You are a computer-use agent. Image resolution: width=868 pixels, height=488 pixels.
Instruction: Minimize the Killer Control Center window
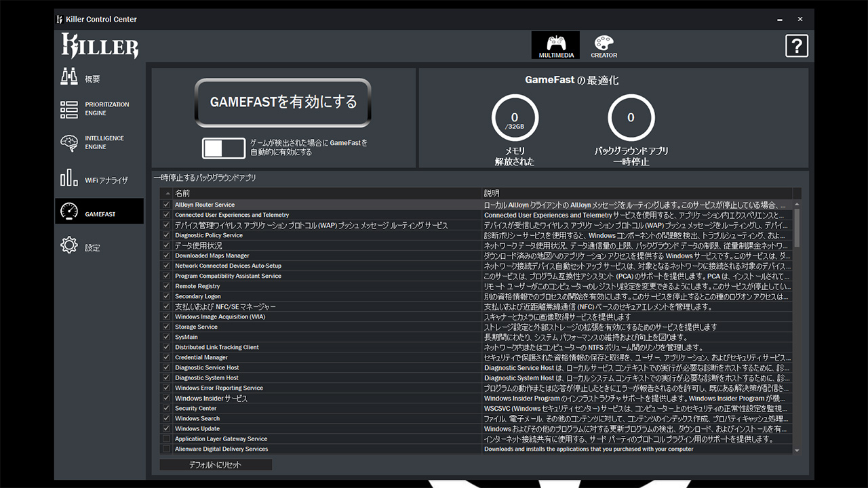coord(780,19)
